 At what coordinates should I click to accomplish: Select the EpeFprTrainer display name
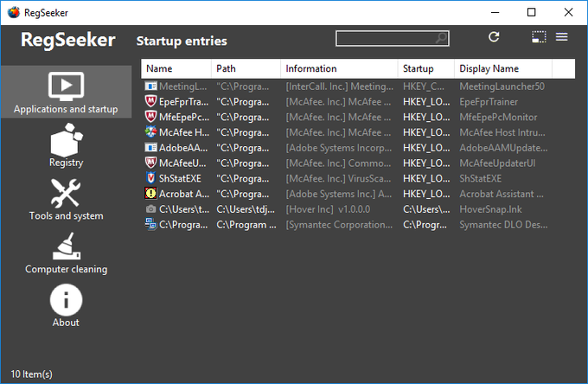coord(489,102)
